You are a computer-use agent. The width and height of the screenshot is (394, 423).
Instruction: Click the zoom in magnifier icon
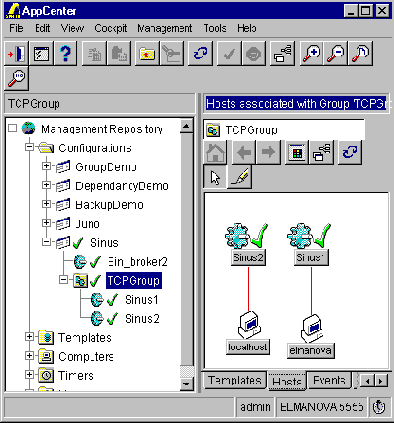point(311,53)
